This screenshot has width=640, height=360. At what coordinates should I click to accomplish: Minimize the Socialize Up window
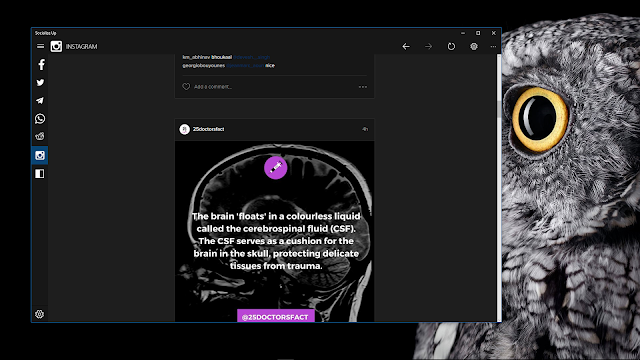coord(463,33)
